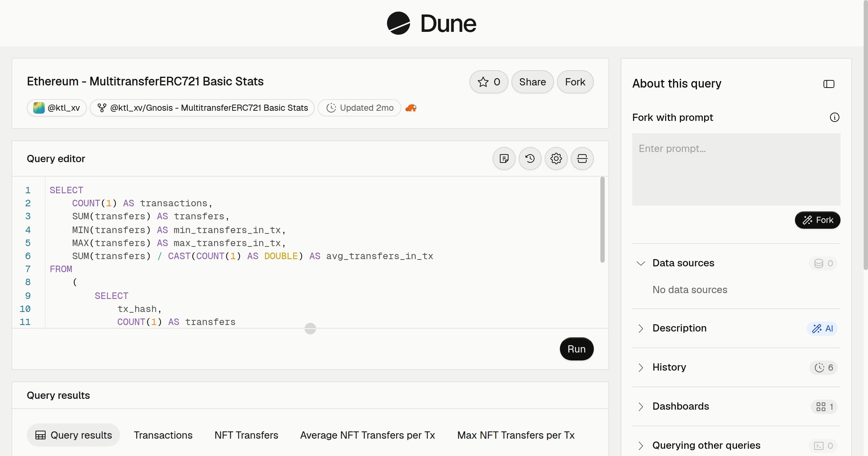
Task: Open query notes icon in editor toolbar
Action: coord(504,159)
